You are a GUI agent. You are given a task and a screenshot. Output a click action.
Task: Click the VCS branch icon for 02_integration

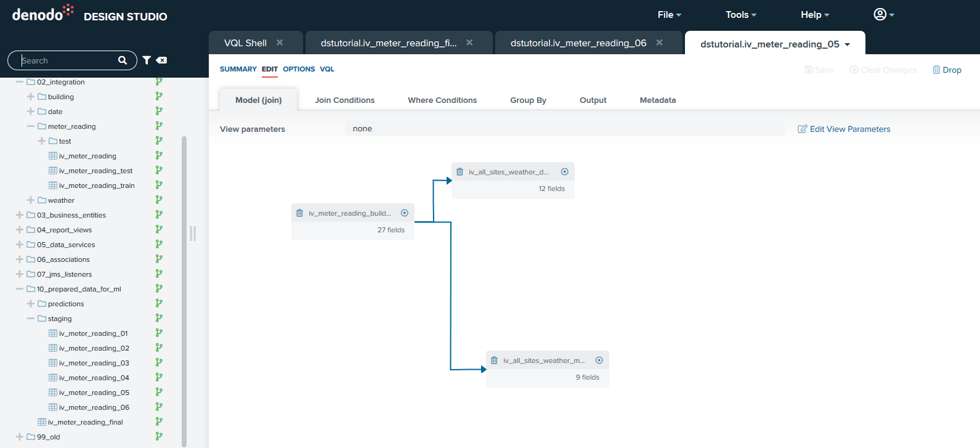(x=159, y=81)
